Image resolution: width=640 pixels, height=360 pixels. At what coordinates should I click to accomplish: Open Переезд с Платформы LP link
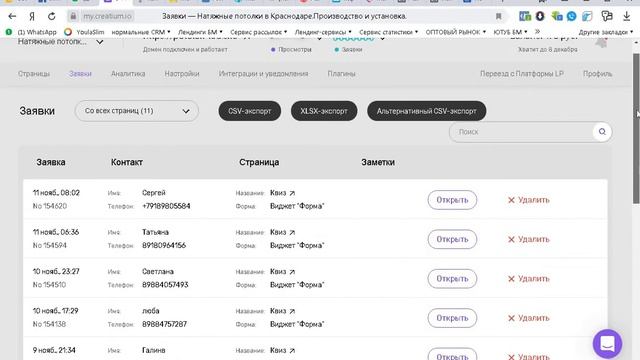tap(522, 74)
